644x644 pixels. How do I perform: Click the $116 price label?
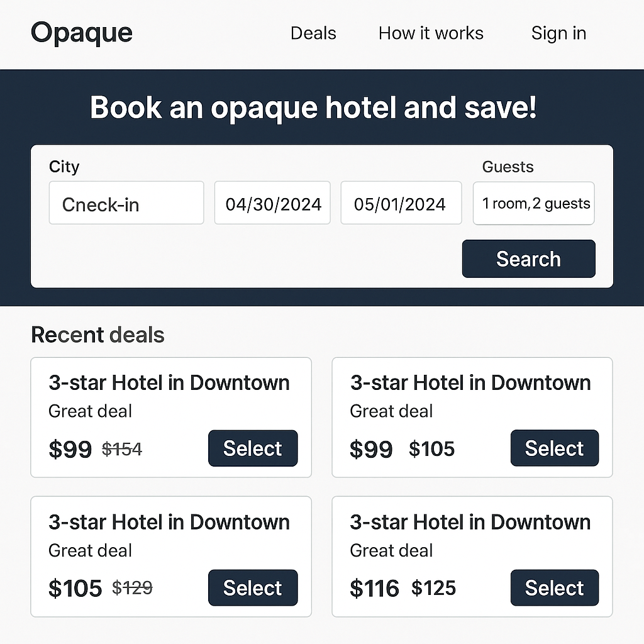point(374,588)
